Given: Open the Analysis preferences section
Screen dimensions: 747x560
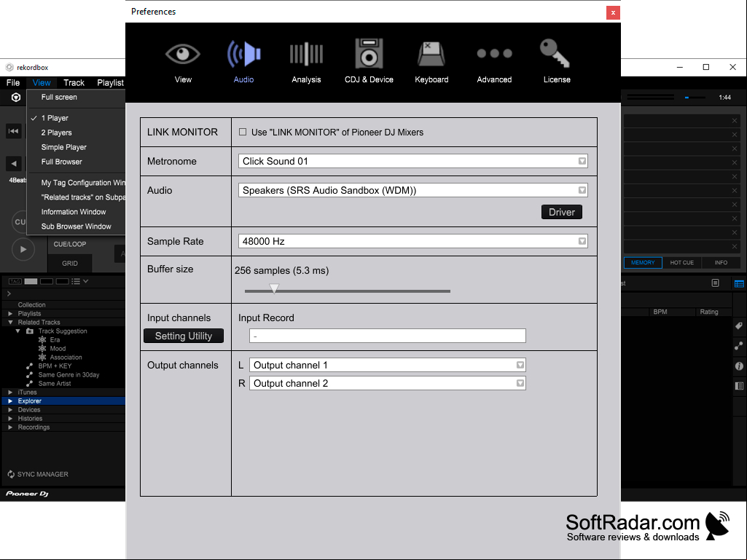Looking at the screenshot, I should click(x=306, y=61).
